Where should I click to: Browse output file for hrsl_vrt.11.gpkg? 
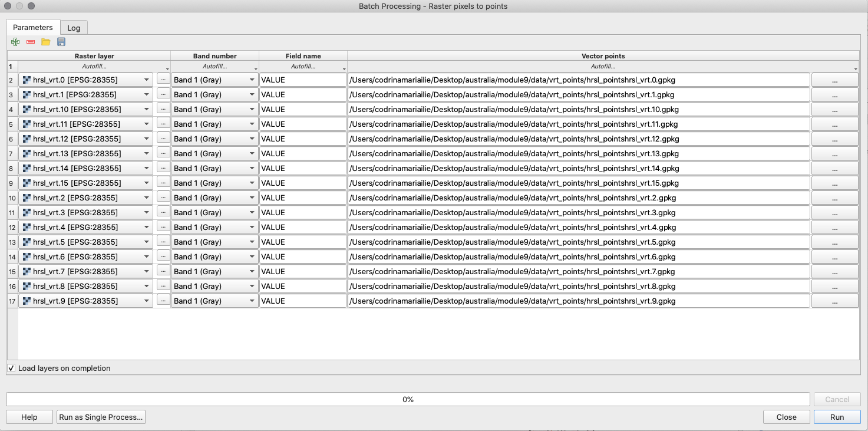[x=835, y=124]
